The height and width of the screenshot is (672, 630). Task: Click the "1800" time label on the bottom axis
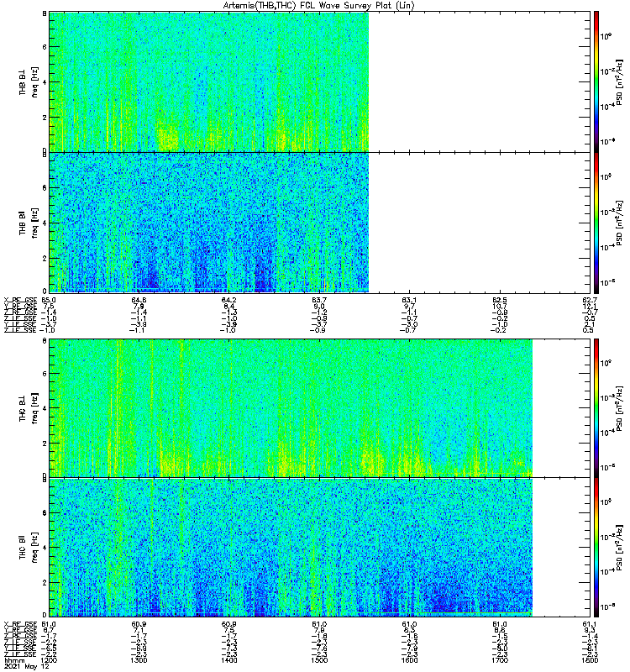[x=590, y=660]
